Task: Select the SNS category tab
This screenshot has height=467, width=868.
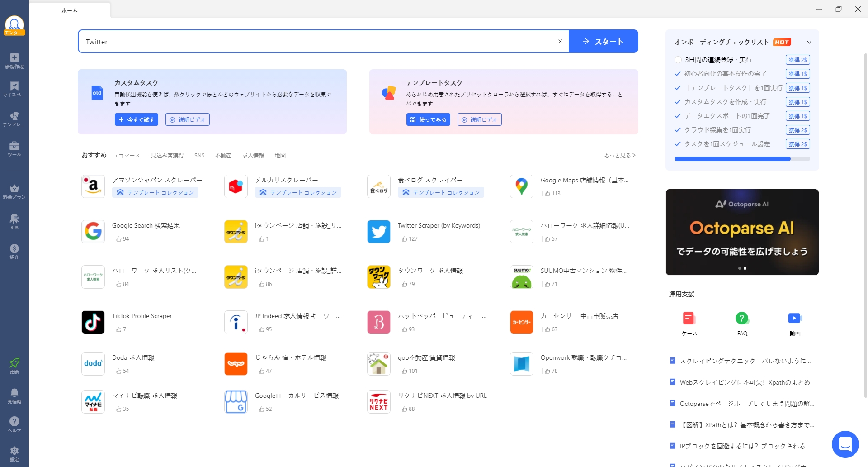Action: 199,155
